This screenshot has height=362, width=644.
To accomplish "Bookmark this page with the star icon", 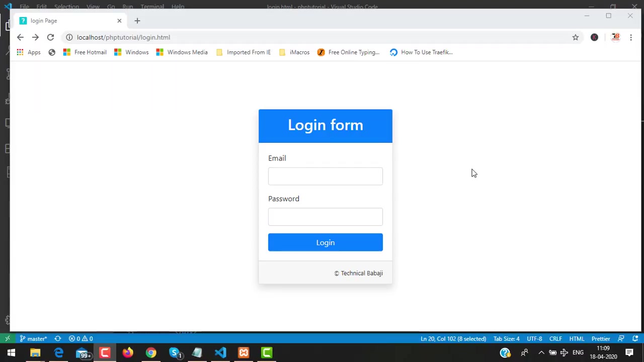I will tap(576, 37).
